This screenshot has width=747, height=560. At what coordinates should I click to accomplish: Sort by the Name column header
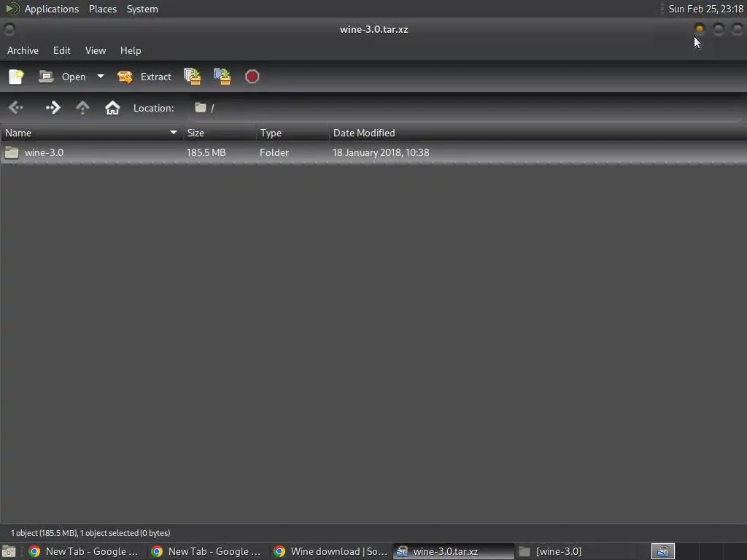coord(91,133)
